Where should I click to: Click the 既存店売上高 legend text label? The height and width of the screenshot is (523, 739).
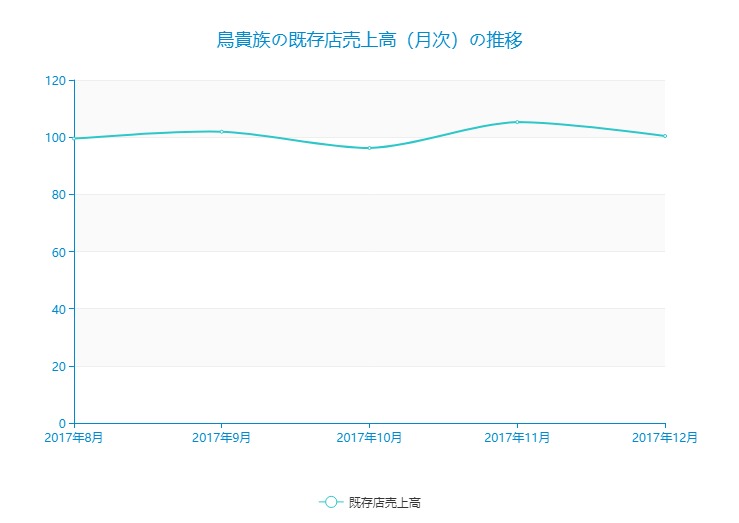tap(385, 502)
